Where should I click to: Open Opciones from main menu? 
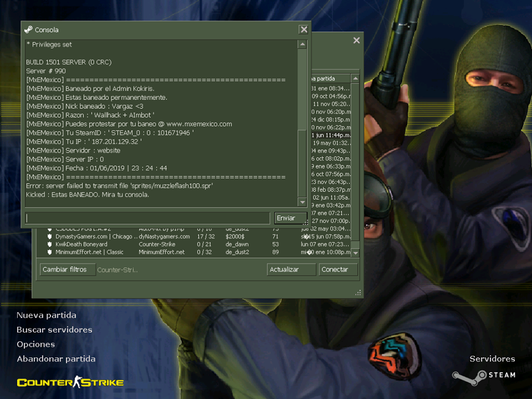pyautogui.click(x=35, y=344)
